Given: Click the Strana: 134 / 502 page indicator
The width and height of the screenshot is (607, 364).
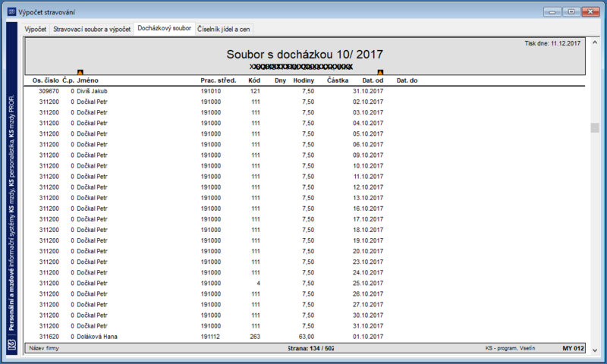Looking at the screenshot, I should click(310, 348).
